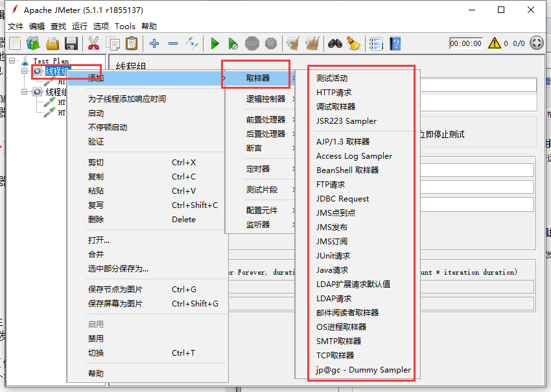Collapse the Test Plan tree node
The width and height of the screenshot is (551, 392).
(12, 61)
